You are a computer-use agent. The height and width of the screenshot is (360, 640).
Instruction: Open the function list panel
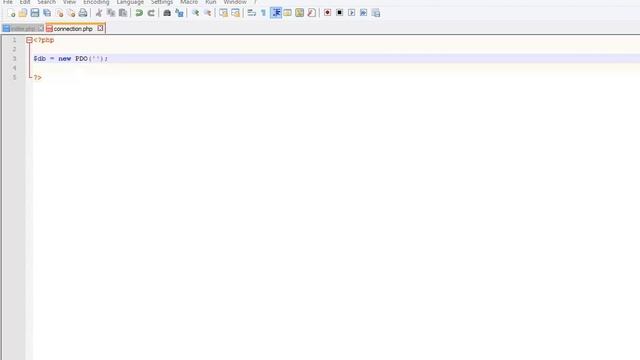311,13
